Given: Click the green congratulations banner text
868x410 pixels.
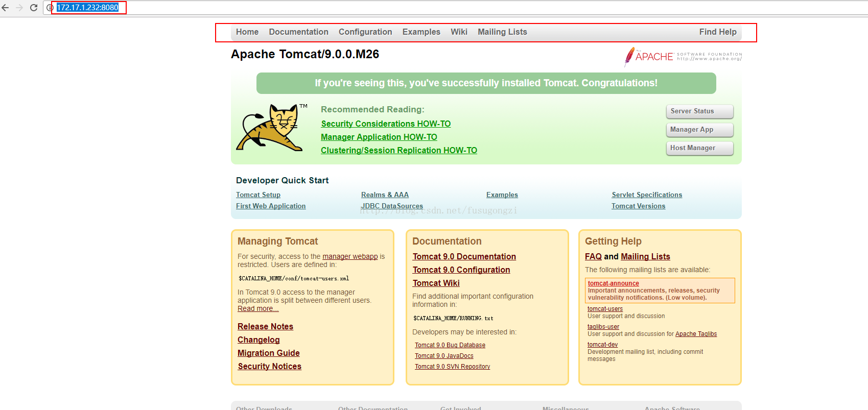Looking at the screenshot, I should (486, 83).
